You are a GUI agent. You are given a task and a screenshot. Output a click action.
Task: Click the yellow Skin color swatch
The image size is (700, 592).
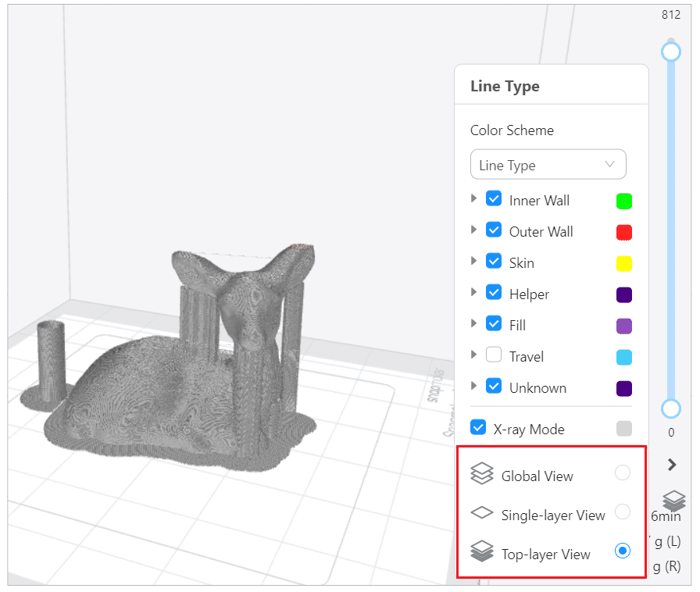click(624, 263)
